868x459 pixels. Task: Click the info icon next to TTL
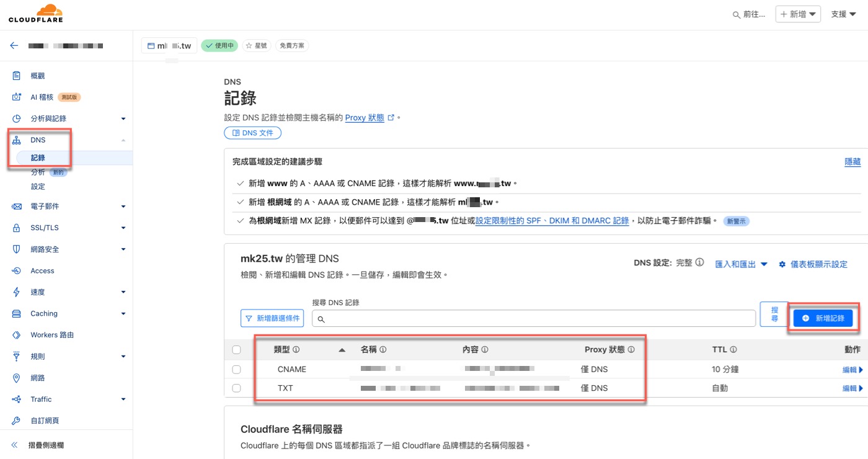733,350
